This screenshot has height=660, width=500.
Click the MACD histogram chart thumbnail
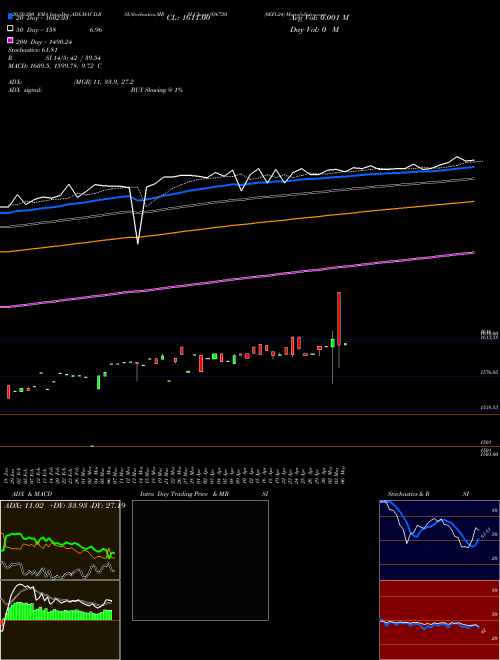click(60, 620)
